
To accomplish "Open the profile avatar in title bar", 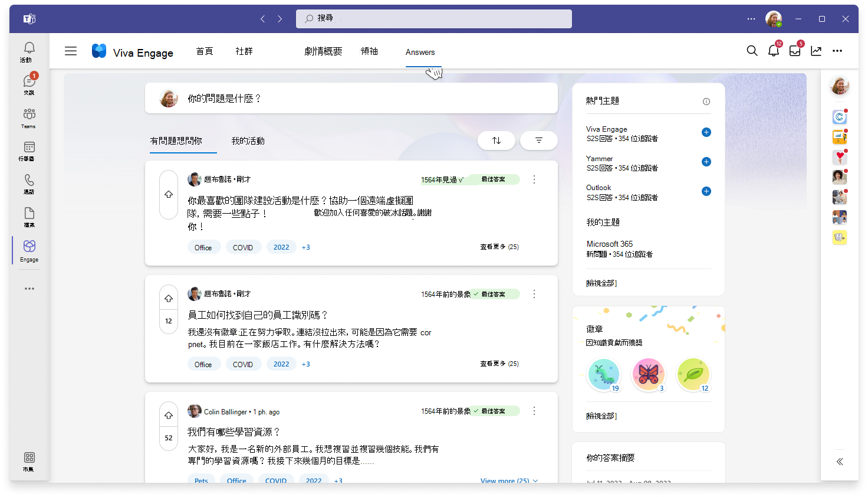I will click(774, 19).
